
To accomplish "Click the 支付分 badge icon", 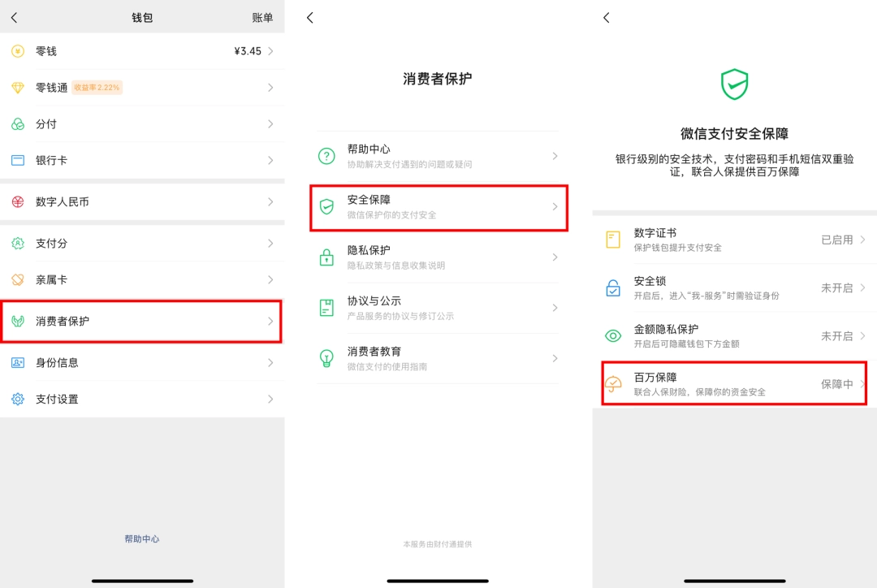I will click(18, 244).
